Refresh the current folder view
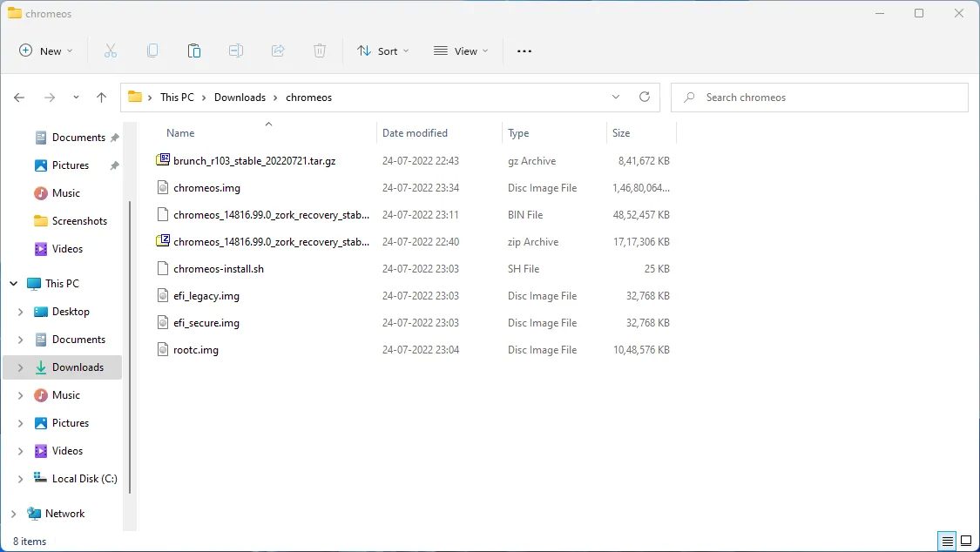 coord(645,98)
